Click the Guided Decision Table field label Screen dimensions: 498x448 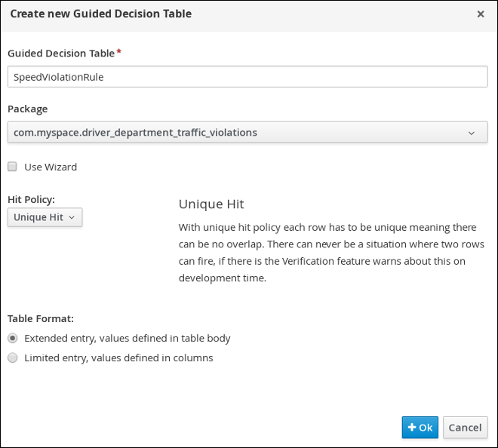[x=61, y=54]
